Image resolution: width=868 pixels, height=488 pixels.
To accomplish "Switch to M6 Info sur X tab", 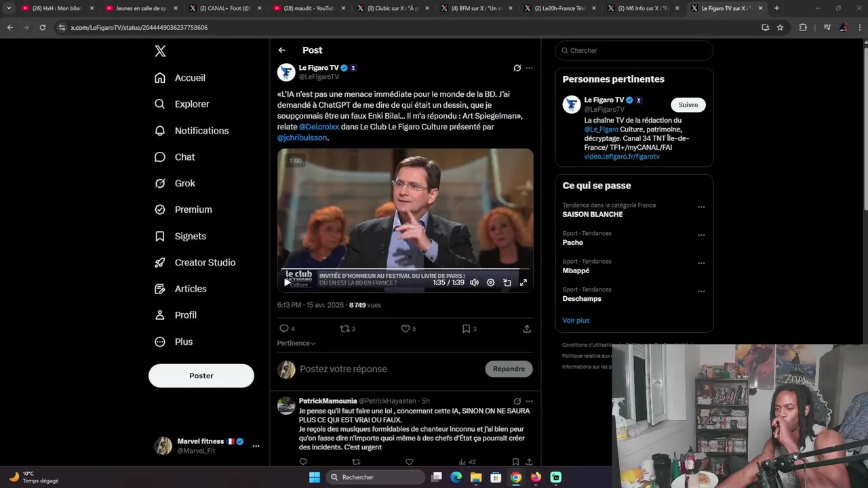I will click(x=643, y=8).
